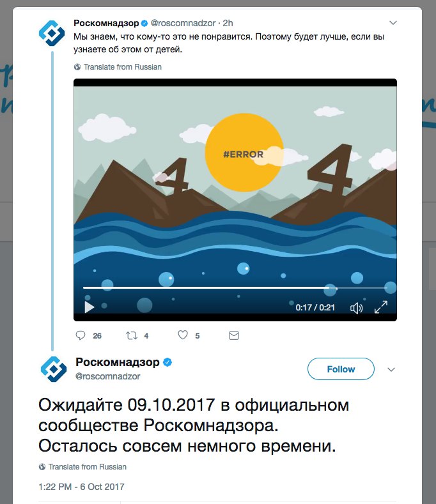Image resolution: width=436 pixels, height=504 pixels.
Task: Send tweet via direct message envelope icon
Action: click(234, 335)
